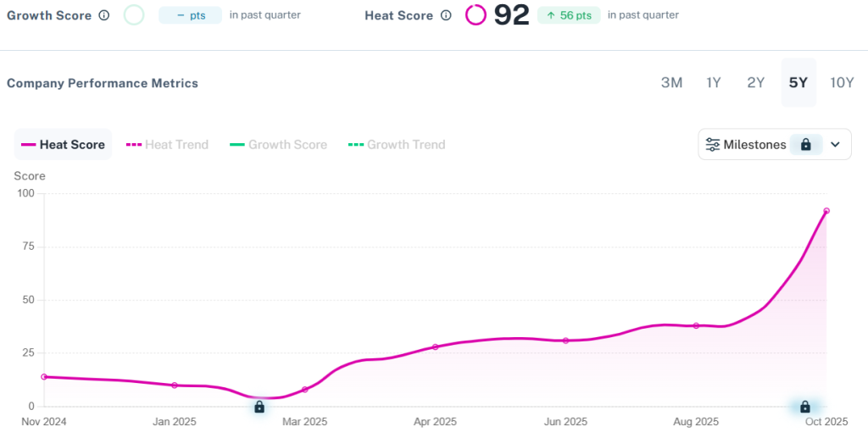The width and height of the screenshot is (868, 438).
Task: Click the 56 pts increase badge
Action: click(569, 15)
